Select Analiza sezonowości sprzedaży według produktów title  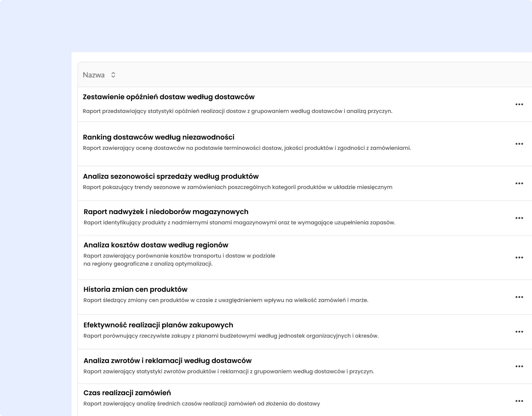[171, 176]
